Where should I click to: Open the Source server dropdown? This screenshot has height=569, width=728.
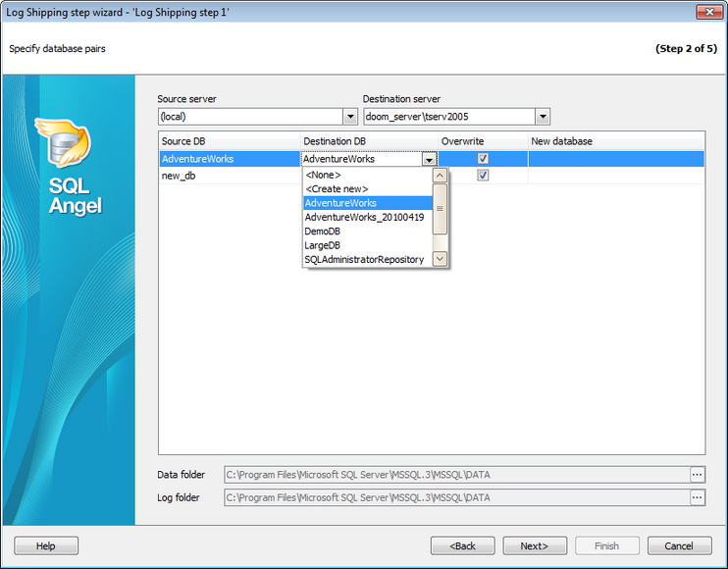tap(350, 117)
